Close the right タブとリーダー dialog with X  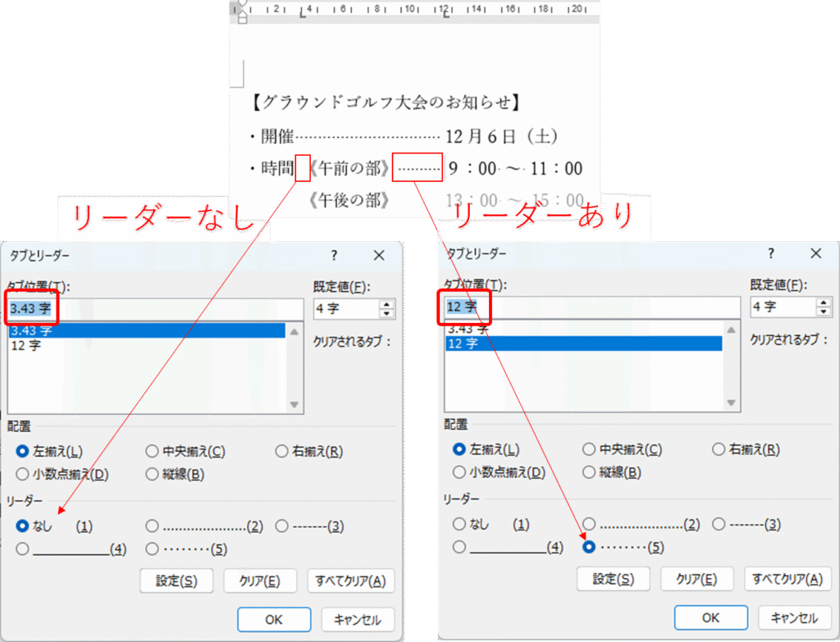815,254
